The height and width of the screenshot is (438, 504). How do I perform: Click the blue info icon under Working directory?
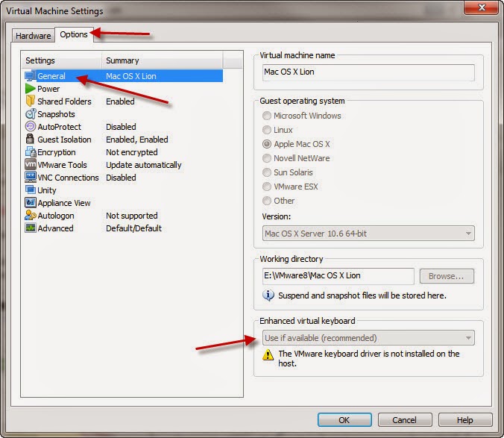268,295
